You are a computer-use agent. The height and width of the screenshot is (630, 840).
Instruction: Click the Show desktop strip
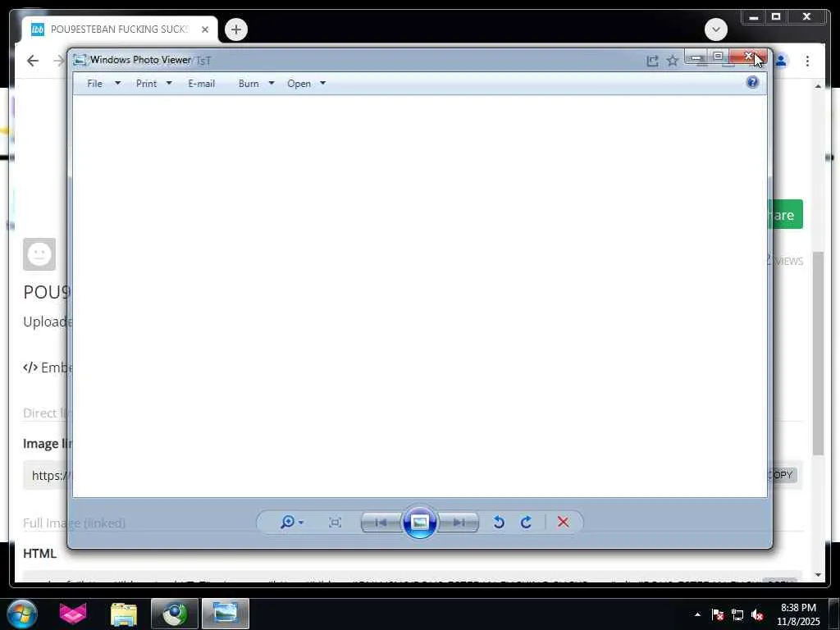[x=834, y=614]
